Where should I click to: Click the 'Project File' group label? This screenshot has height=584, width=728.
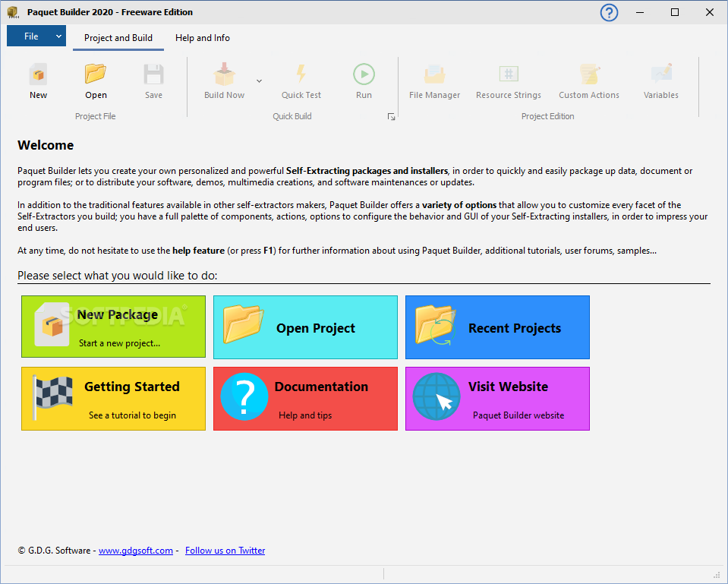95,116
